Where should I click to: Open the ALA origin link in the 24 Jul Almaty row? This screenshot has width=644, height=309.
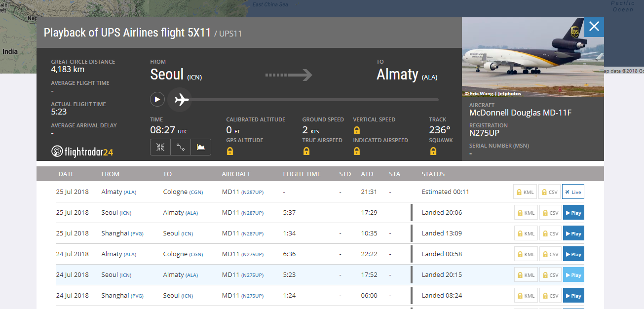click(130, 254)
